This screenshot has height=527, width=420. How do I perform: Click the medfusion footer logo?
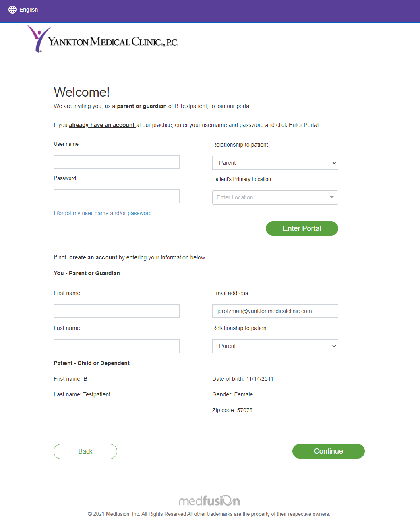pos(209,500)
